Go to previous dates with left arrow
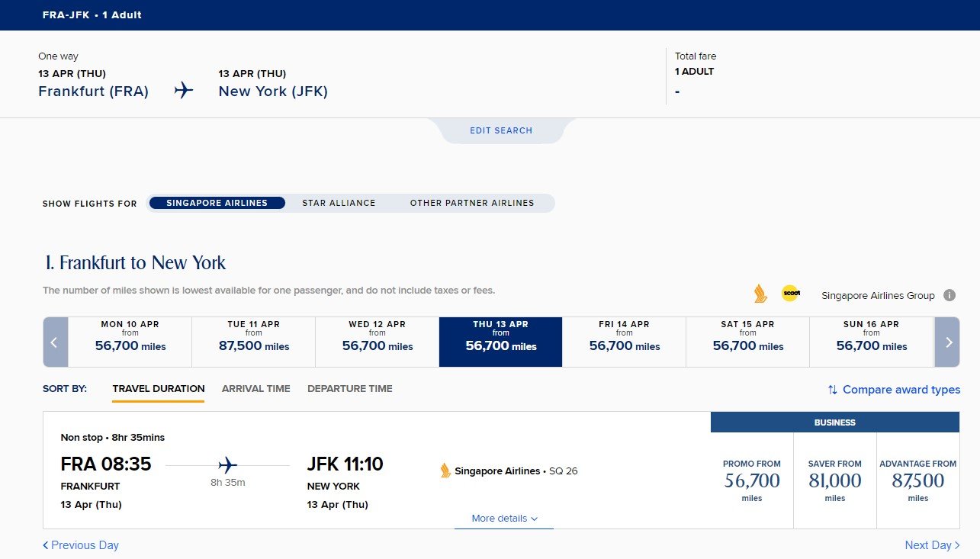This screenshot has height=559, width=980. (x=56, y=342)
